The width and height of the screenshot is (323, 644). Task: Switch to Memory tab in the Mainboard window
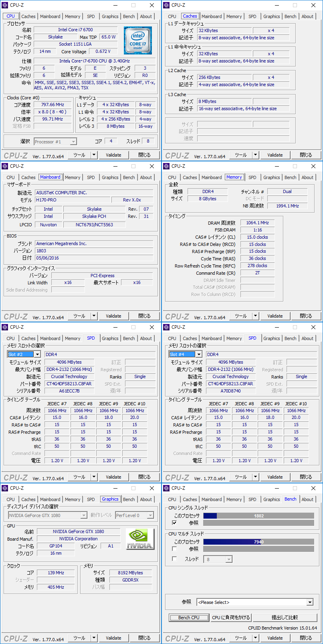73,177
